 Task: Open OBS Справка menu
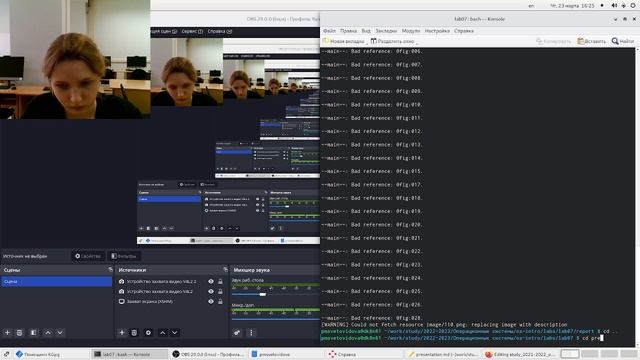220,31
